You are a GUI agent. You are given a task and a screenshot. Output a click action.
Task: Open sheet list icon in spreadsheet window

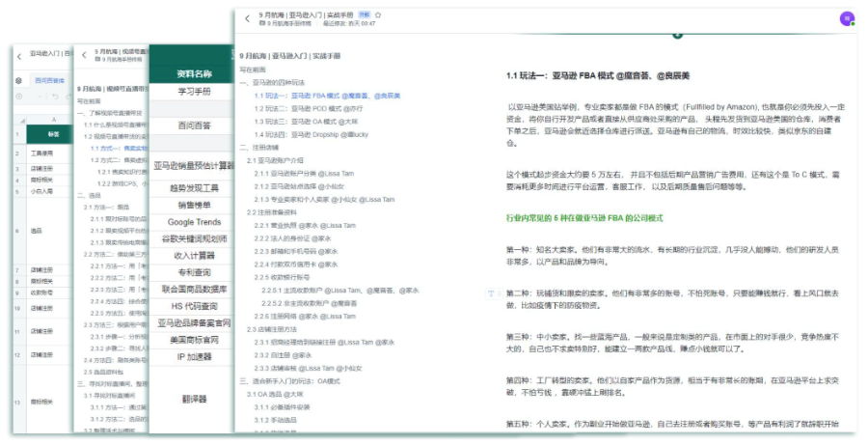[19, 81]
